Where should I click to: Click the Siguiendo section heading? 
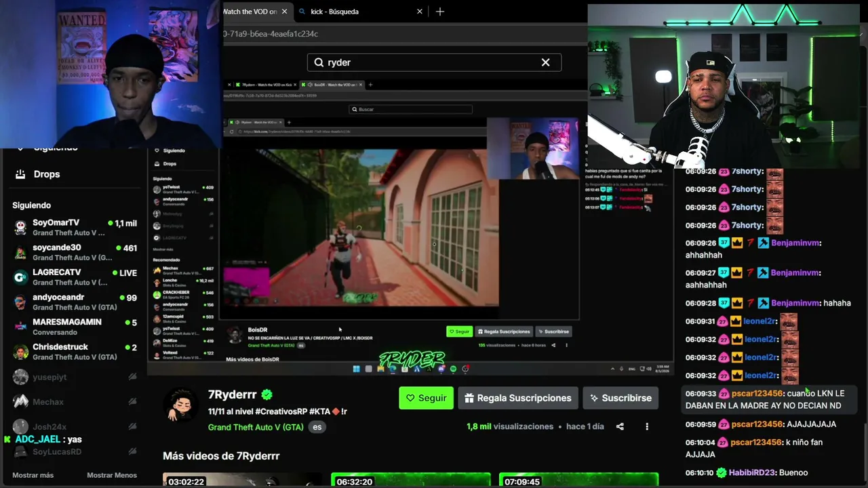31,205
